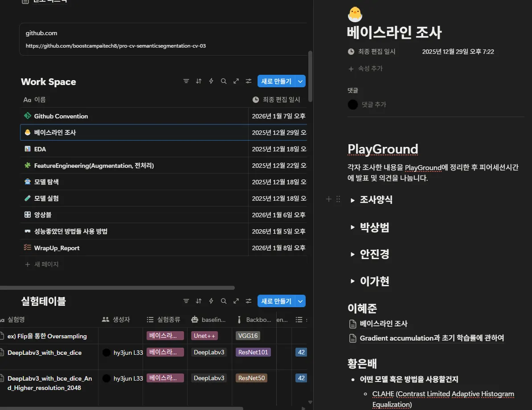The image size is (532, 410).
Task: Click the sort icon in Work Space toolbar
Action: point(198,81)
